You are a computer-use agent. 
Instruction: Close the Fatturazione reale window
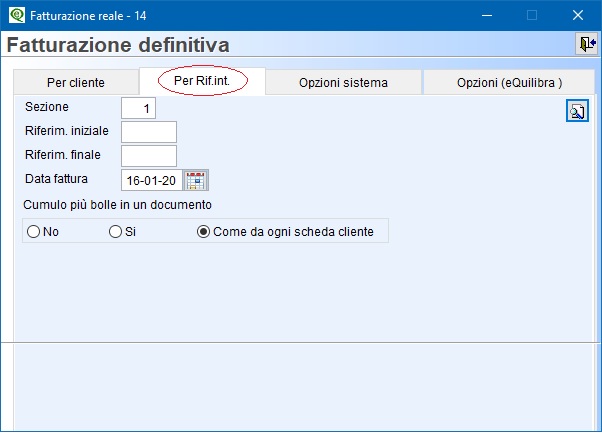click(577, 15)
